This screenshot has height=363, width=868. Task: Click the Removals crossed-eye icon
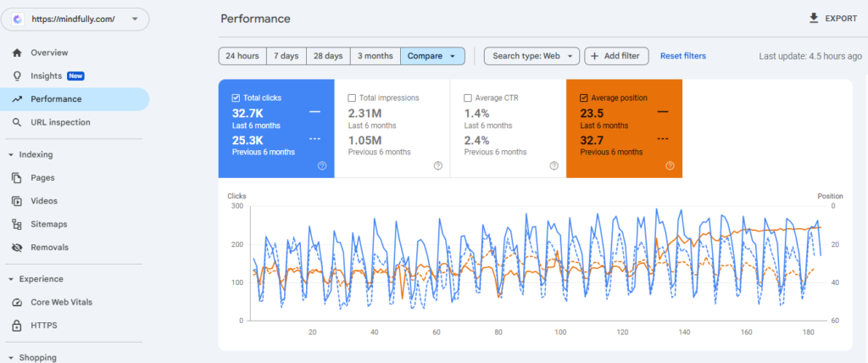[16, 248]
